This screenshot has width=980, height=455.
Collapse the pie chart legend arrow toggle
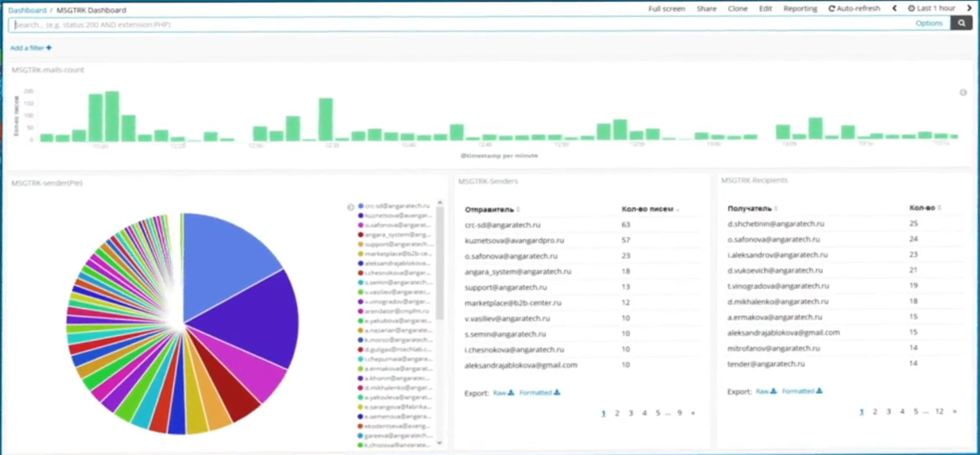[350, 207]
